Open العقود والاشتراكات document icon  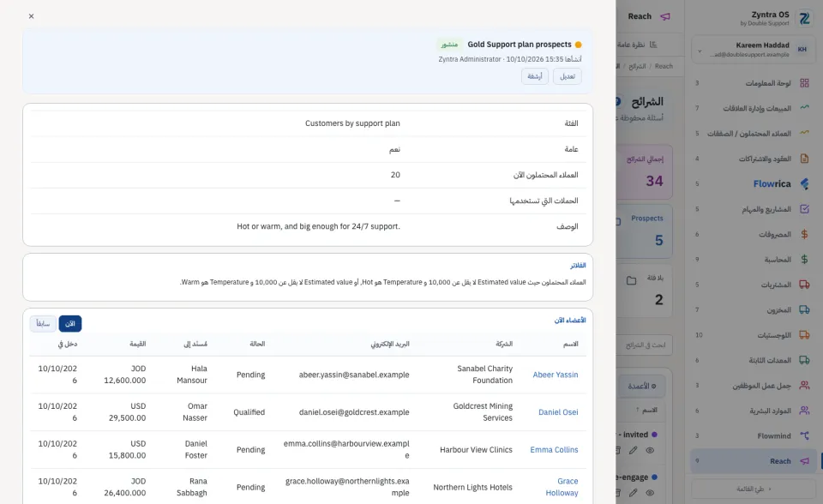pyautogui.click(x=804, y=159)
